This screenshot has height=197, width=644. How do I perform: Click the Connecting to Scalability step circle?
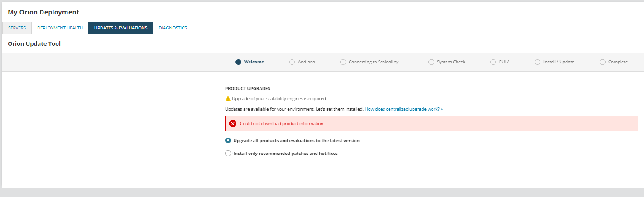[343, 62]
